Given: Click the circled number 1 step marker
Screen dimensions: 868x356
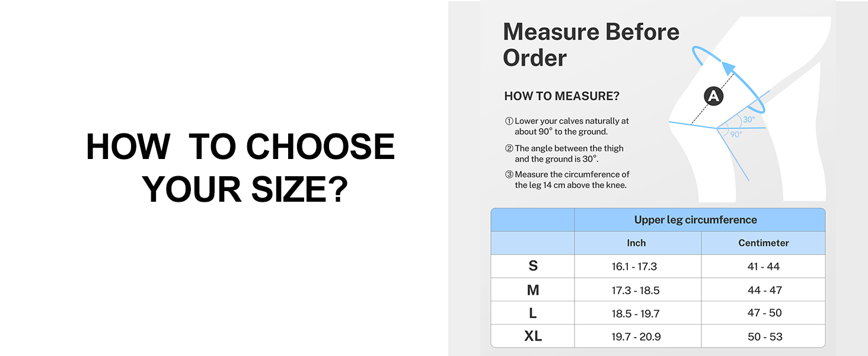Looking at the screenshot, I should 509,121.
